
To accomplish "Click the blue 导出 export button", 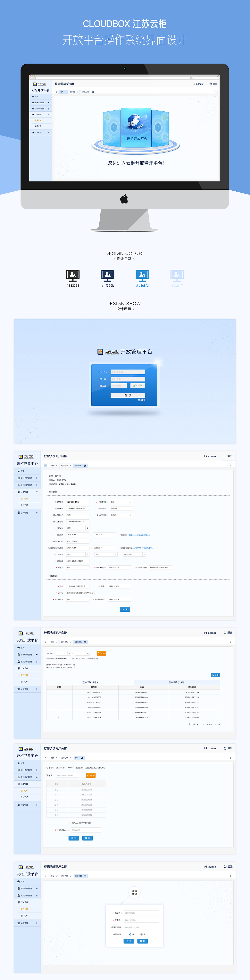I will click(x=215, y=675).
